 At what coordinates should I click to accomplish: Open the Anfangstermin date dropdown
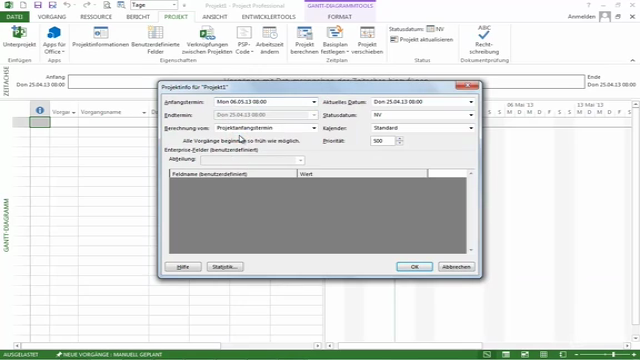(314, 102)
